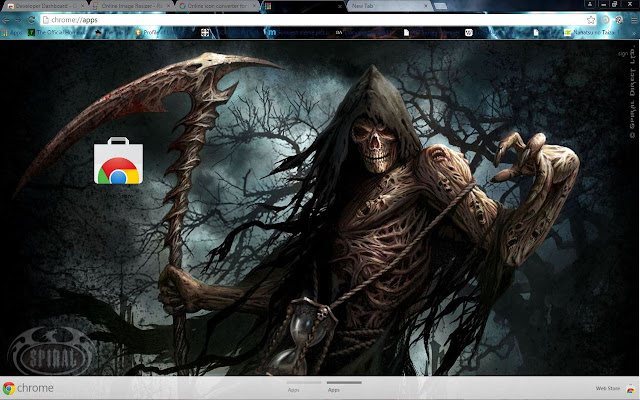
Task: Click the Web Store bag icon at bottom right
Action: [x=631, y=389]
